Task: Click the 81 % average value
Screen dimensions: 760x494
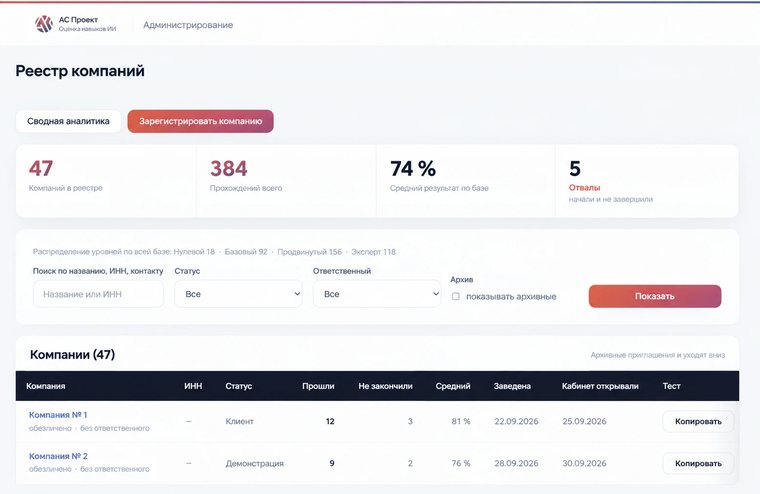Action: (x=461, y=421)
